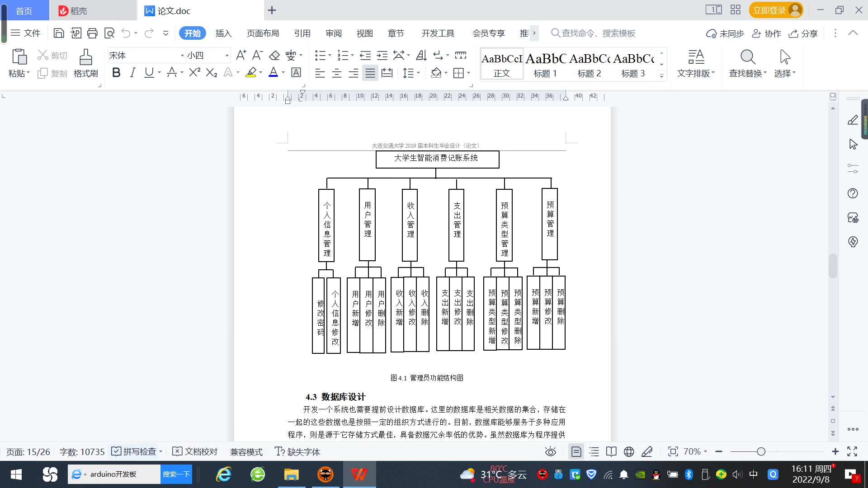Click the zoom slider handle
The image size is (868, 488).
[x=761, y=452]
